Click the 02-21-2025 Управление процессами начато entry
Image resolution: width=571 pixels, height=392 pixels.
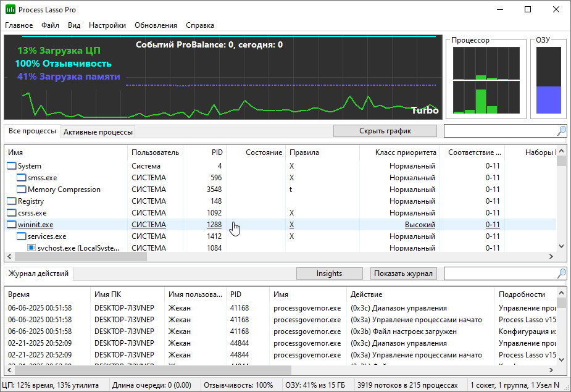280,355
